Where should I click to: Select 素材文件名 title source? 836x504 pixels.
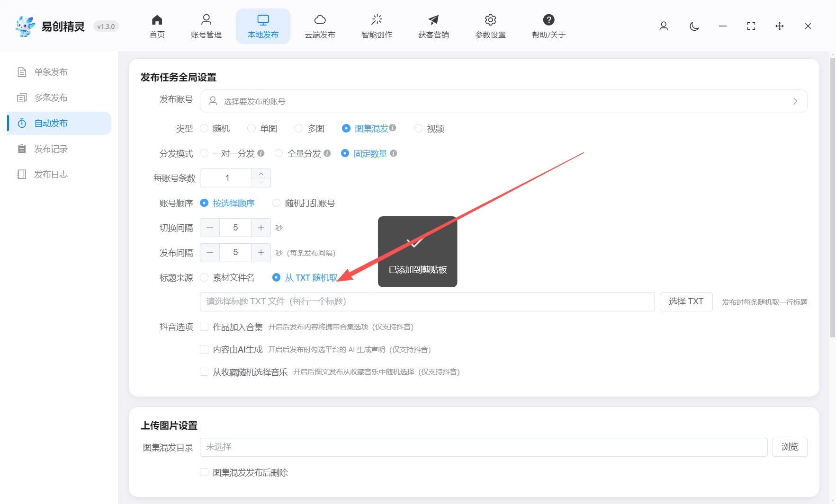227,277
